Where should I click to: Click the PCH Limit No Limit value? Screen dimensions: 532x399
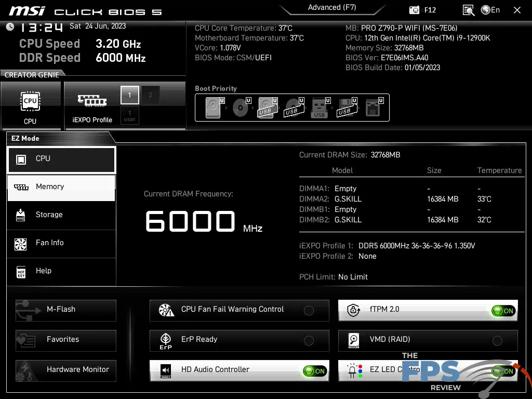pos(353,277)
